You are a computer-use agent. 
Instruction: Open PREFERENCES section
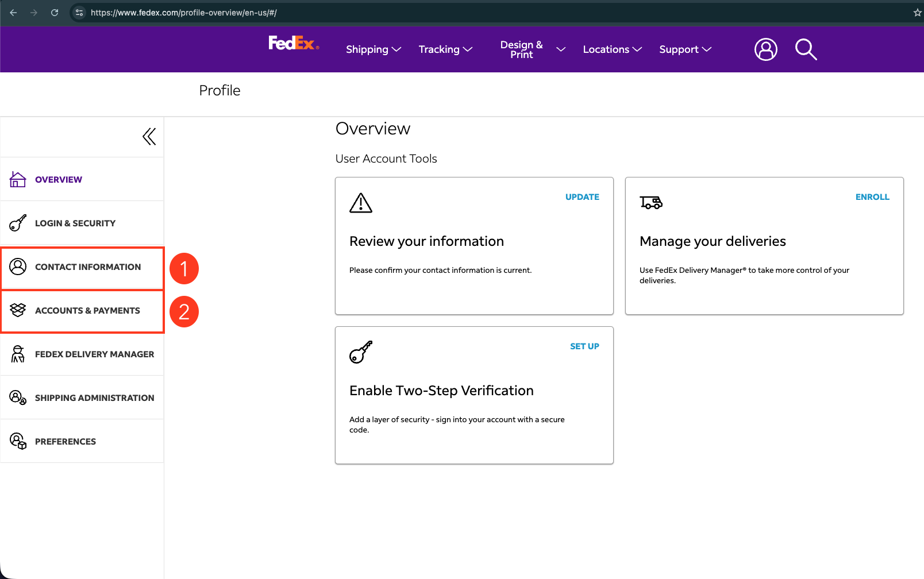82,441
